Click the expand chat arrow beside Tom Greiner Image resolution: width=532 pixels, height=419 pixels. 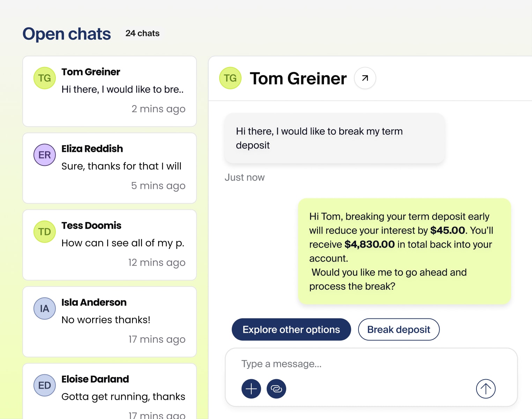365,78
